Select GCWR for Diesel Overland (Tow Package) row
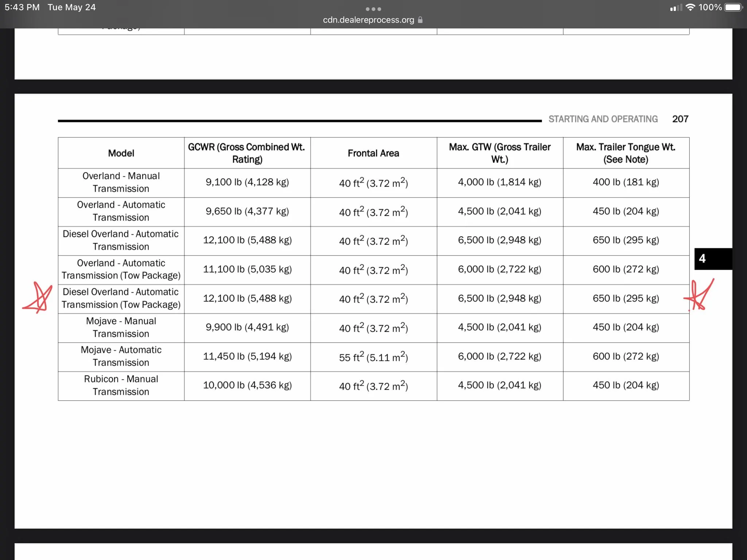This screenshot has height=560, width=747. click(247, 299)
